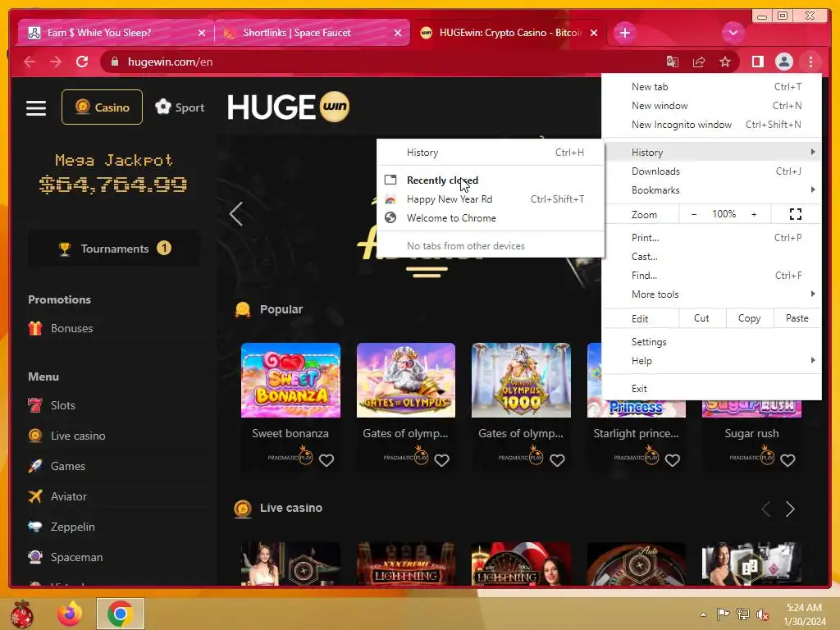
Task: Favorite first Gates of Olympus heart
Action: (x=441, y=460)
